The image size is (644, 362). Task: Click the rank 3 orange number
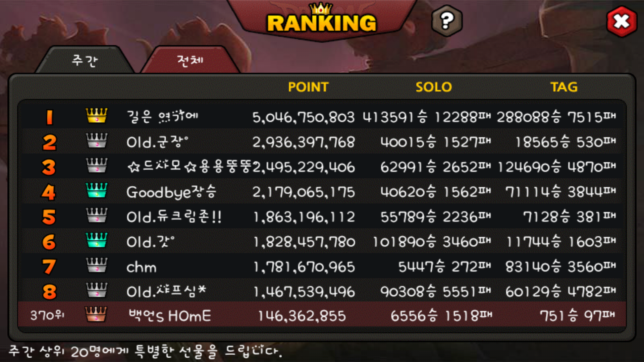click(49, 167)
